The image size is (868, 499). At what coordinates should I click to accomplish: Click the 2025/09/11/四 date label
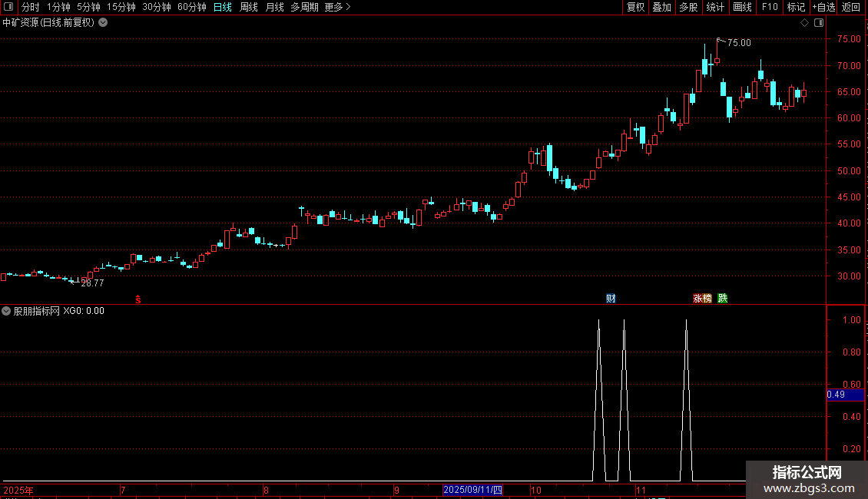[x=472, y=490]
